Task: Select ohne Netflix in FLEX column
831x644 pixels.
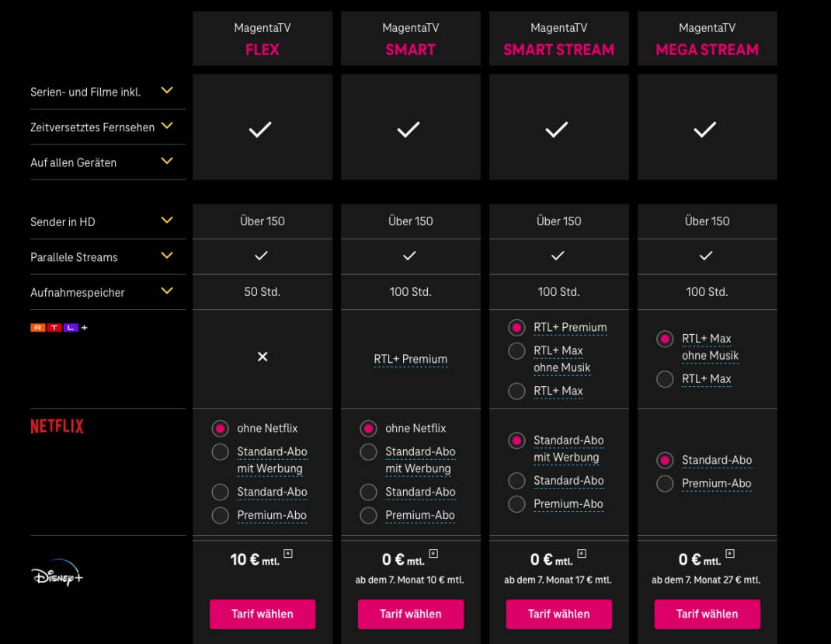Action: point(221,428)
